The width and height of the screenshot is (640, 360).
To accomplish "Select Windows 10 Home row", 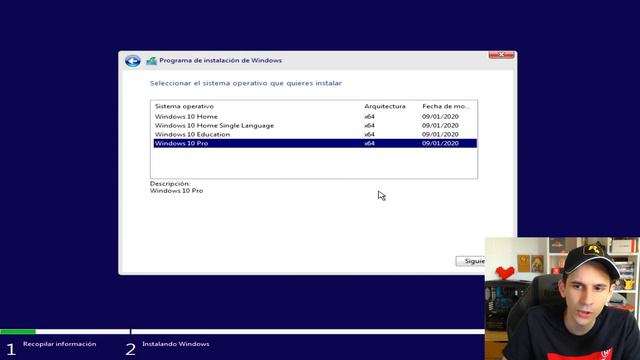I will [x=315, y=117].
